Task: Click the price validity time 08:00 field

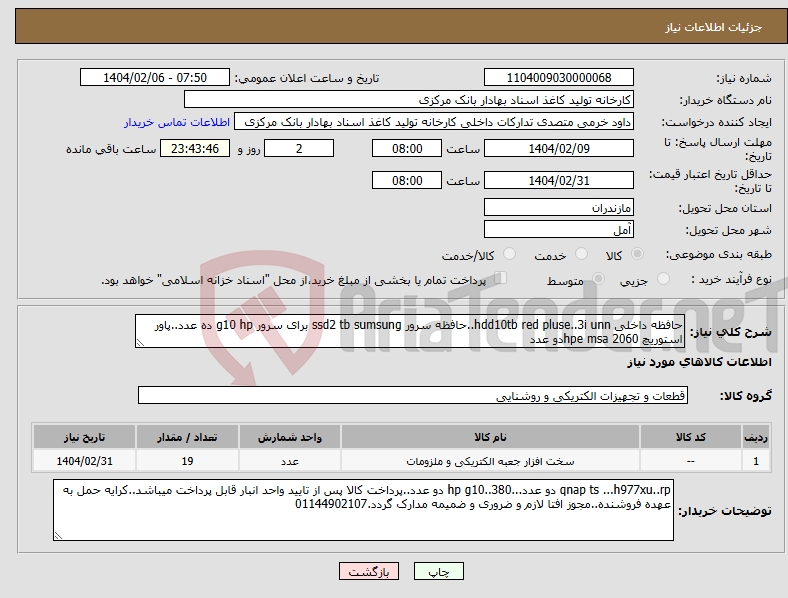Action: tap(407, 180)
